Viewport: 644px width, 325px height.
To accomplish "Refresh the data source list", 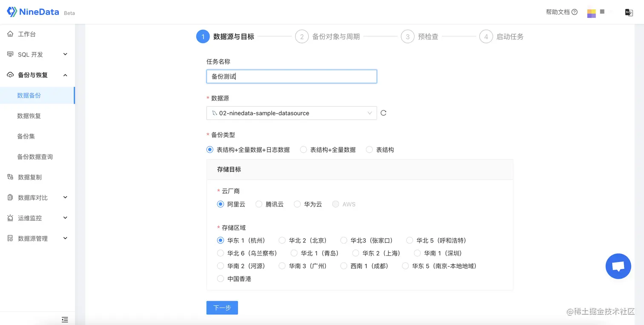I will (x=383, y=113).
